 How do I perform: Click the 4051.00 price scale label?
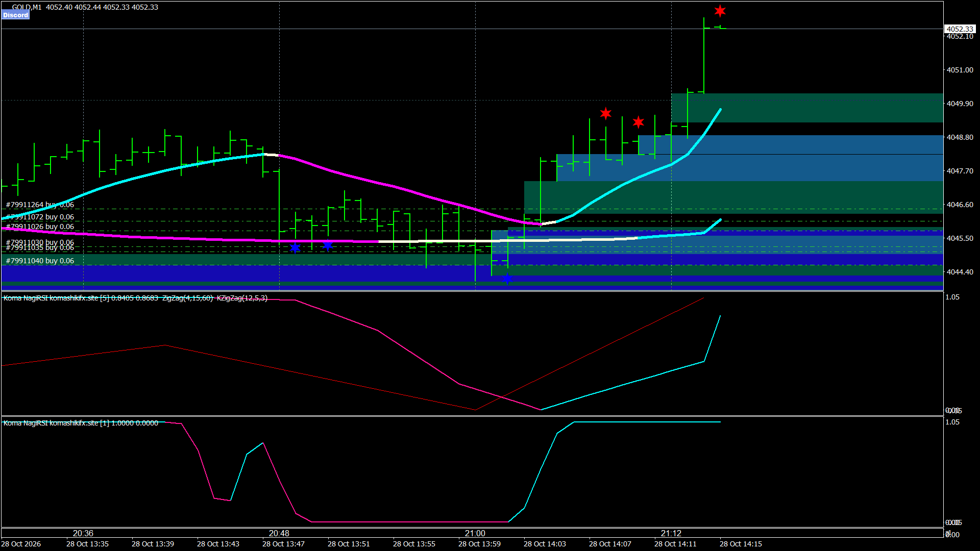pos(960,70)
